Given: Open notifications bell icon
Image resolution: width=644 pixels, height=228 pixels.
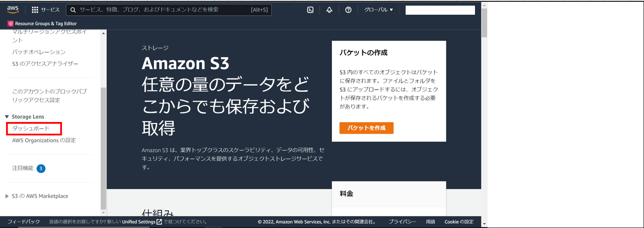Looking at the screenshot, I should 329,10.
